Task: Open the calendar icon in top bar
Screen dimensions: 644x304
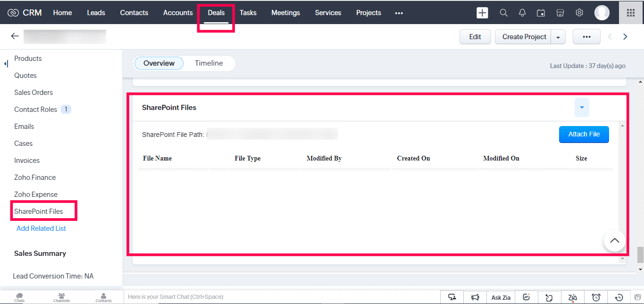Action: (x=541, y=13)
